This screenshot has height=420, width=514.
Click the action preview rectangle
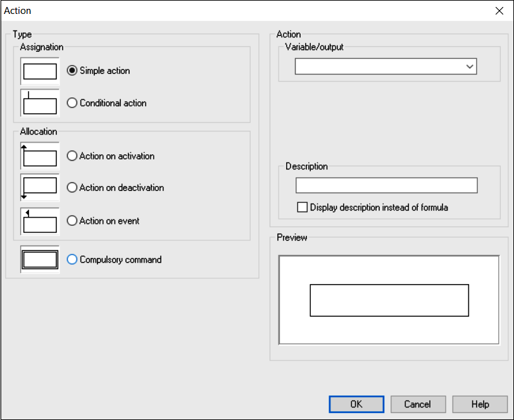[x=389, y=300]
